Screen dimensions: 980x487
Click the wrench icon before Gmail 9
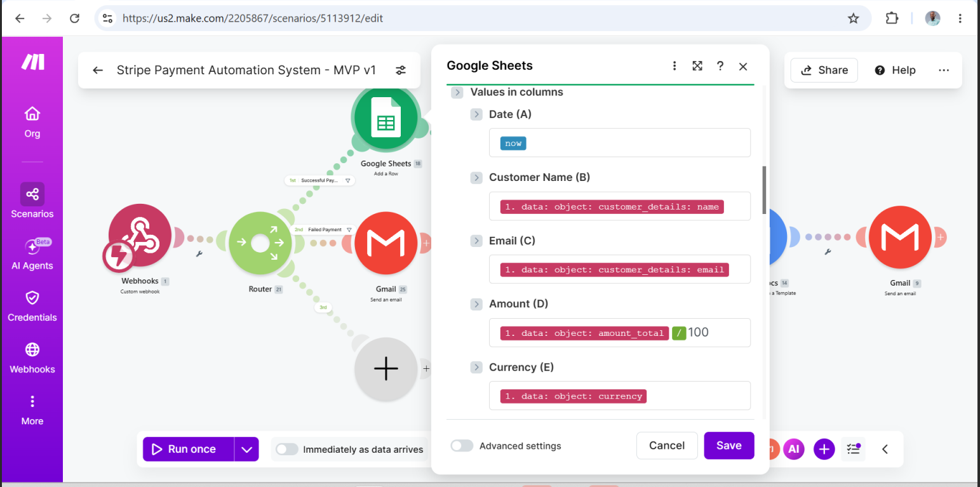pyautogui.click(x=828, y=251)
